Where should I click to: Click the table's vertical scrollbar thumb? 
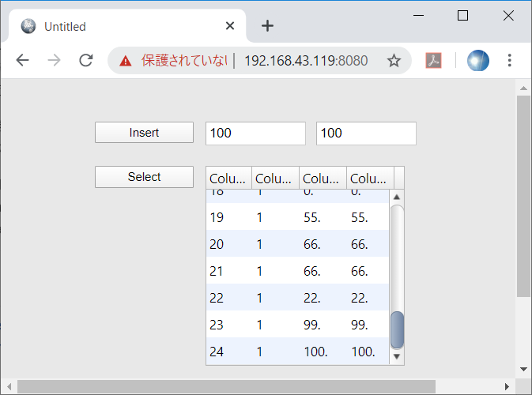(x=397, y=330)
